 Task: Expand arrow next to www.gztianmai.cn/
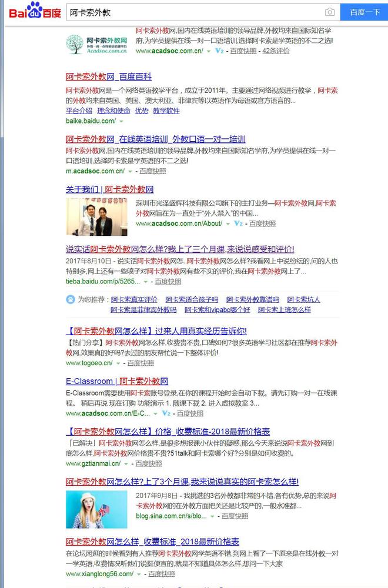pos(126,464)
